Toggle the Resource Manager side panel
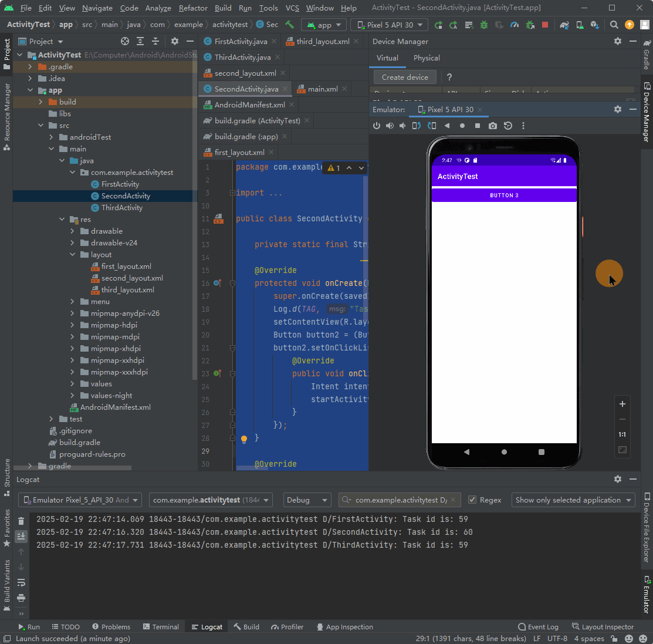653x644 pixels. coord(6,117)
